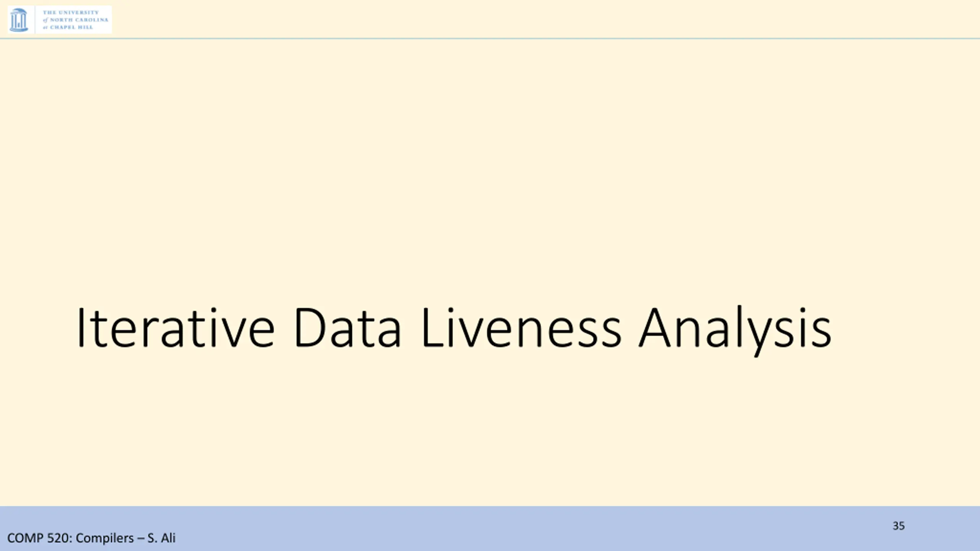Click the word "Analysis" in the title

(x=735, y=328)
